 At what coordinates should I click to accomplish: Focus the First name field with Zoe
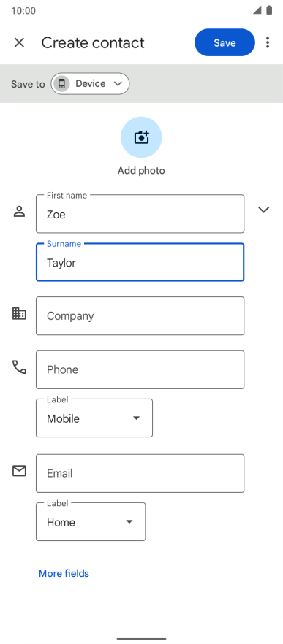[140, 213]
